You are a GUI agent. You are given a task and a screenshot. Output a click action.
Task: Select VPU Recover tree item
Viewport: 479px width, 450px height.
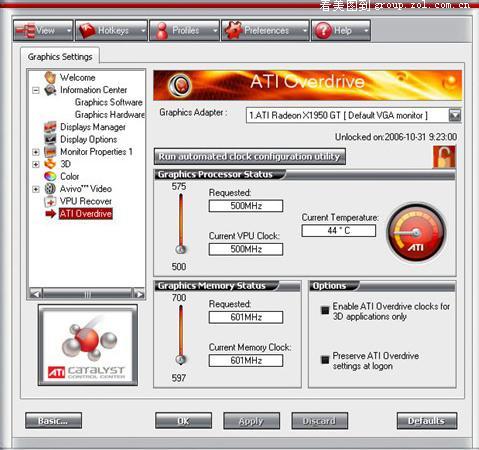[x=86, y=201]
